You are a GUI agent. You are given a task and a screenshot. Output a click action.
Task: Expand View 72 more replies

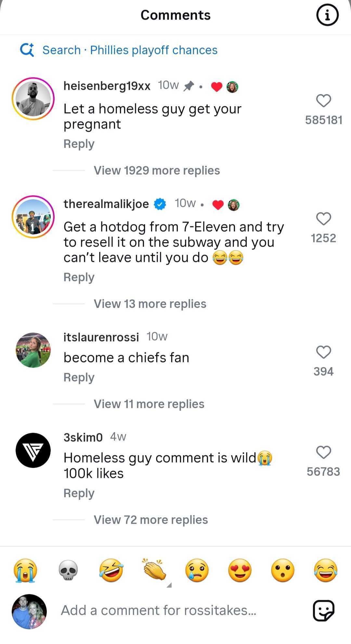(150, 520)
